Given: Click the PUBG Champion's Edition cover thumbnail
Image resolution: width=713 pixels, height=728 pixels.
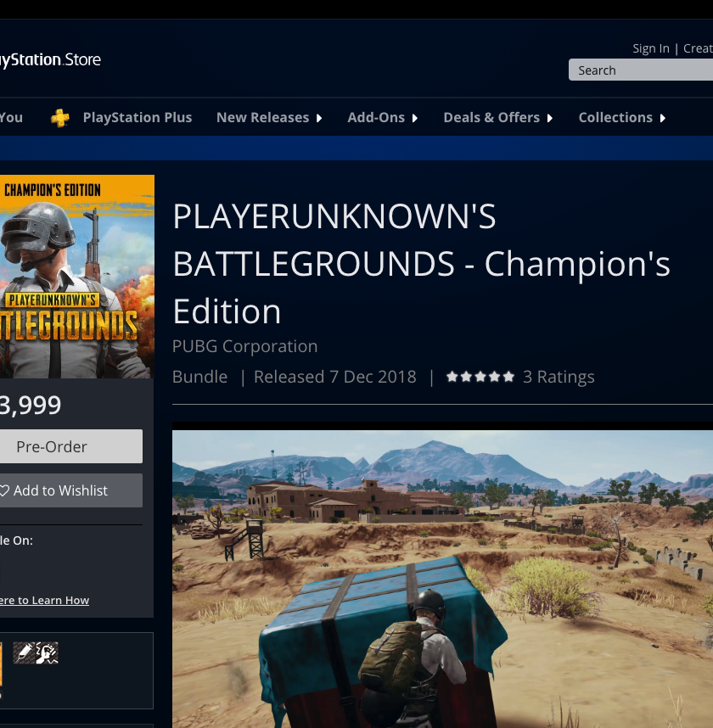Looking at the screenshot, I should pyautogui.click(x=76, y=277).
